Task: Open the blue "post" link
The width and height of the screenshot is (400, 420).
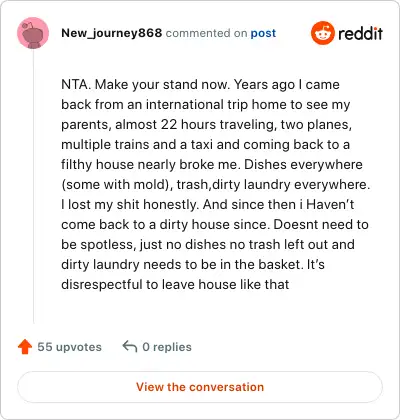Action: coord(263,33)
